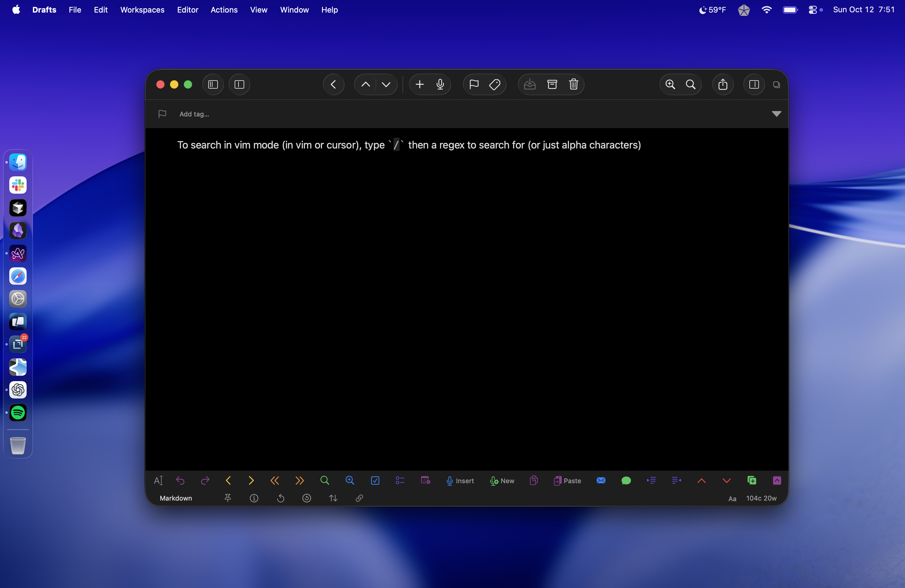Open the Markdown syntax selector
Viewport: 905px width, 588px height.
[176, 498]
